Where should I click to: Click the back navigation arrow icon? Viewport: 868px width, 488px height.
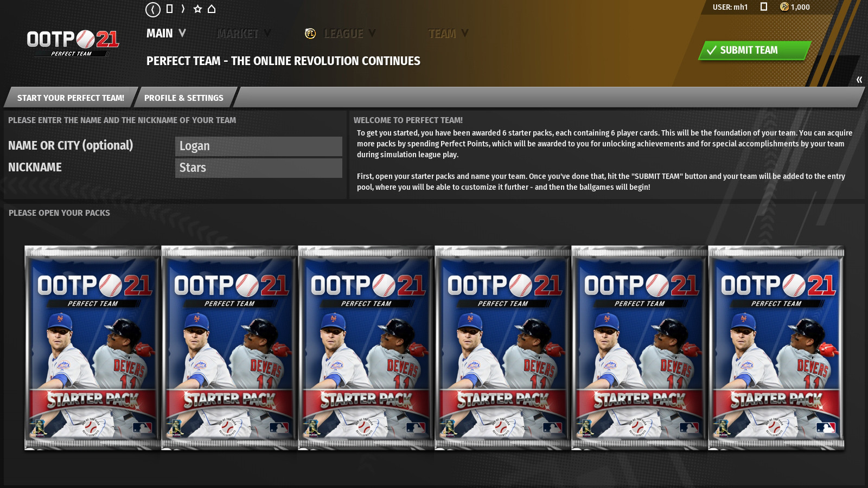pos(152,9)
